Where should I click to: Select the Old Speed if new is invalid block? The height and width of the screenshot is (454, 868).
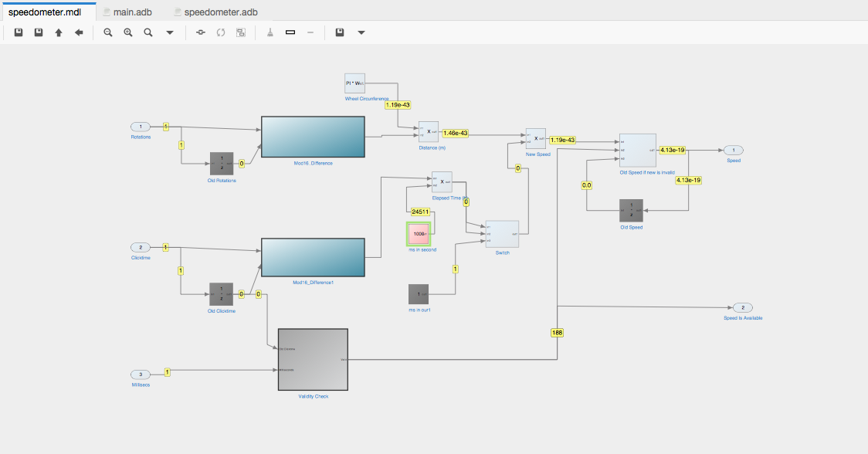(x=638, y=150)
